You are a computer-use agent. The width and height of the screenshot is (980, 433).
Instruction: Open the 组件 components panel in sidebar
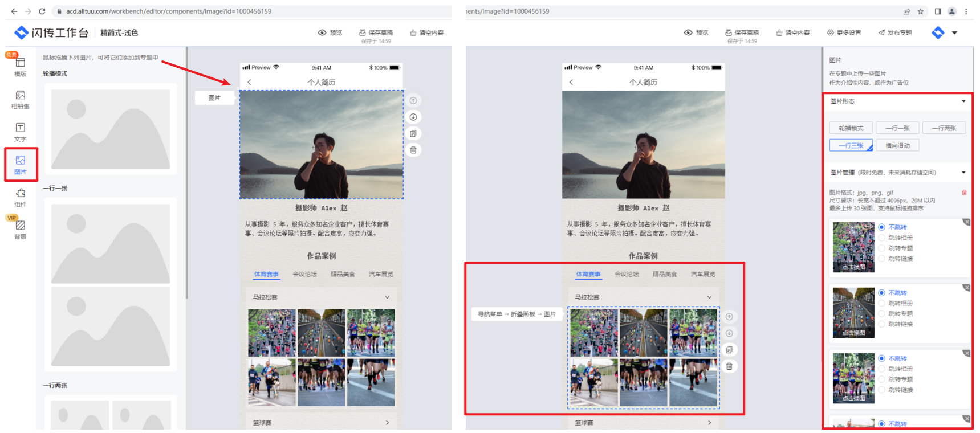[20, 197]
